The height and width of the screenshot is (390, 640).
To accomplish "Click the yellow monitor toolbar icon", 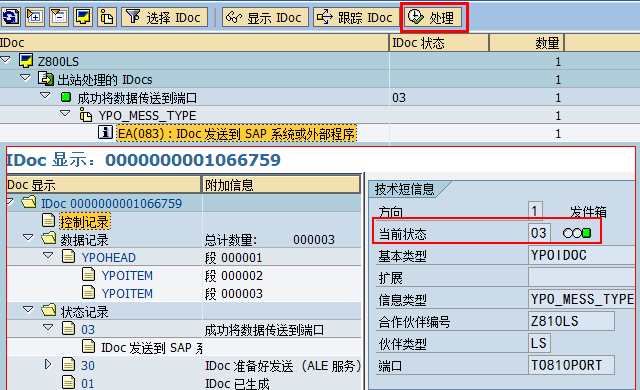I will (x=83, y=17).
